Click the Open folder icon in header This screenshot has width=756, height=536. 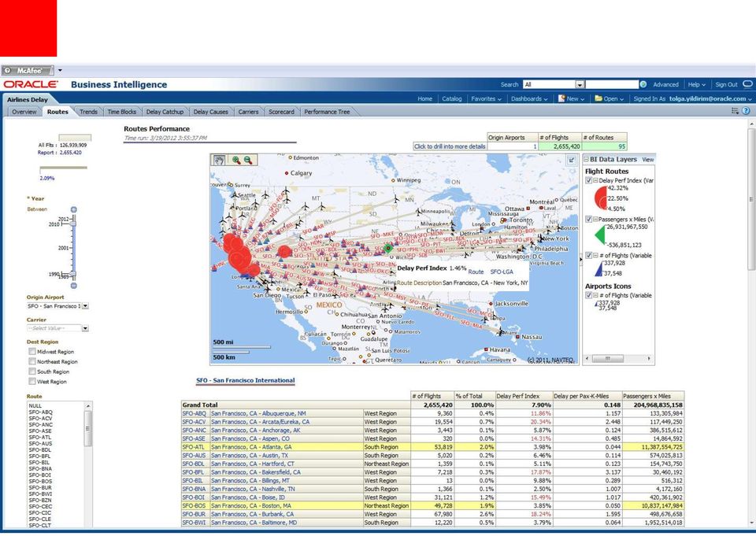(x=598, y=98)
